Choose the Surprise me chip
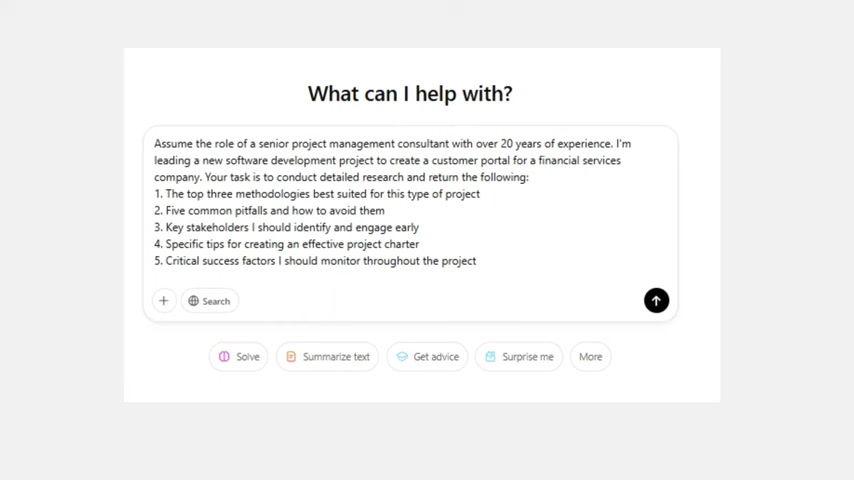This screenshot has height=480, width=854. [x=519, y=357]
